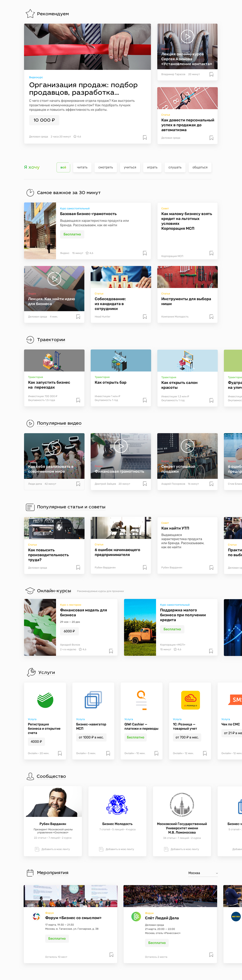Bookmark the Слёт Людей Дела event

[x=211, y=955]
